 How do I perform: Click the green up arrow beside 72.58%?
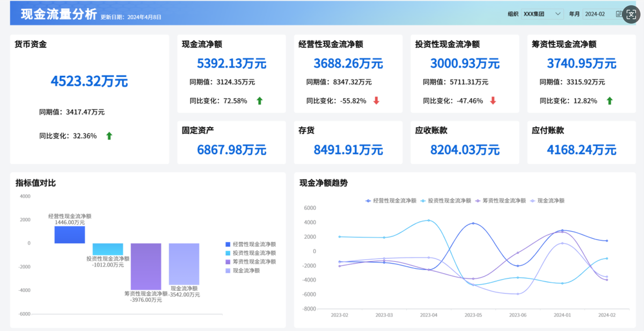click(x=260, y=101)
